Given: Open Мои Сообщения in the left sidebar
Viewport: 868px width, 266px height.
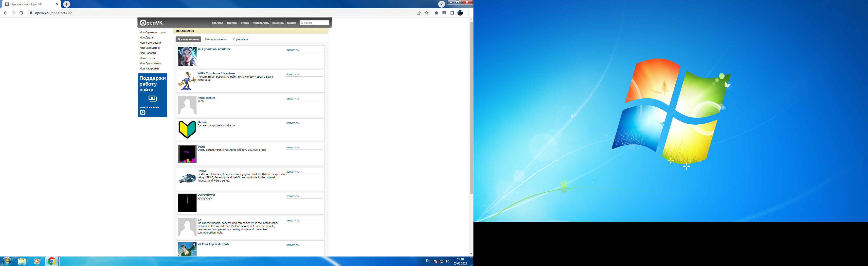Looking at the screenshot, I should (x=150, y=48).
